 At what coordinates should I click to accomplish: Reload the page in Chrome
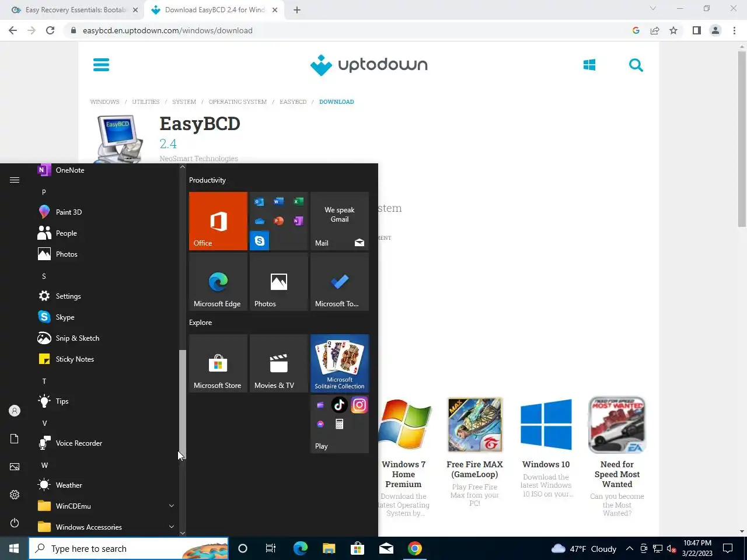coord(50,30)
